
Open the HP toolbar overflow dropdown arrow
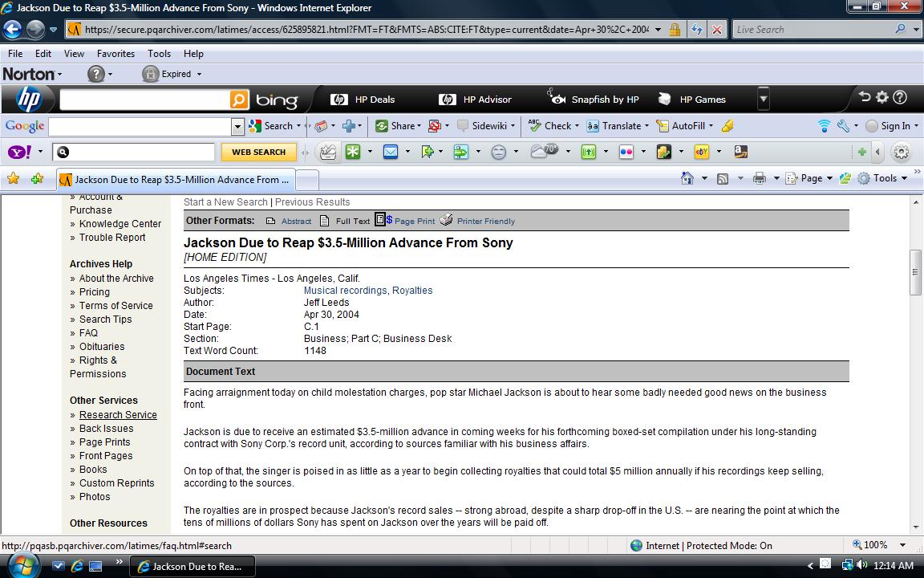[763, 99]
